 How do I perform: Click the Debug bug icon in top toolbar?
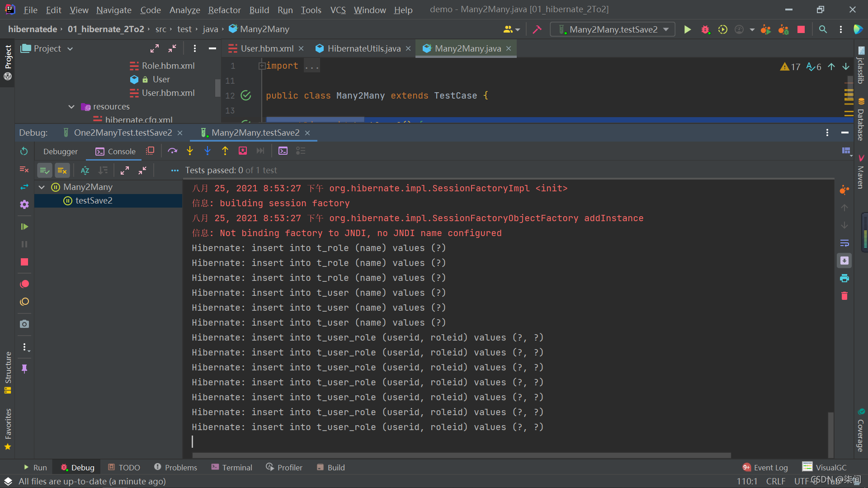pos(705,29)
